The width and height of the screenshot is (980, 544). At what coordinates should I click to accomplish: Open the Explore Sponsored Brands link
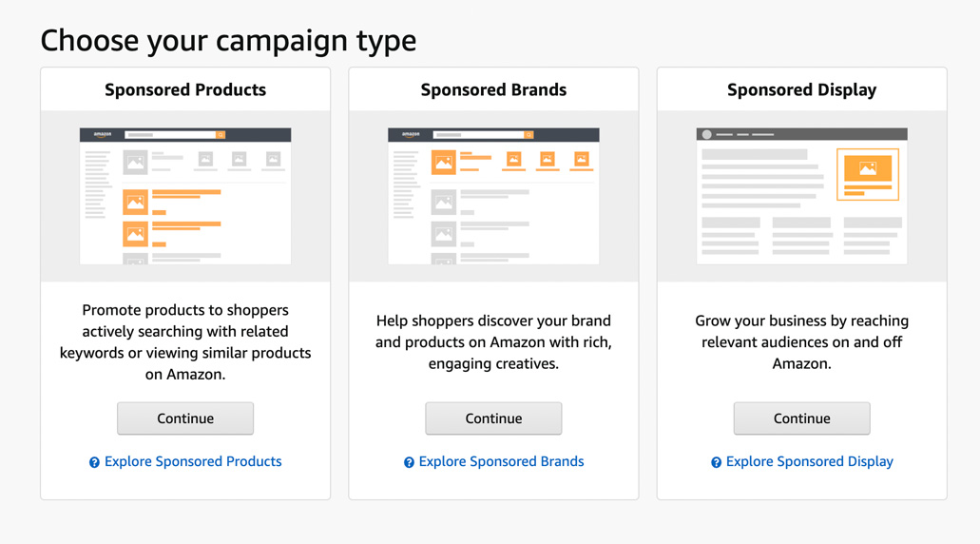click(x=501, y=461)
